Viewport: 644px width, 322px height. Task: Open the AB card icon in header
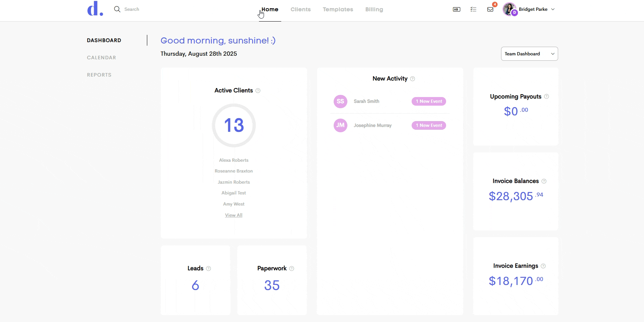[457, 9]
